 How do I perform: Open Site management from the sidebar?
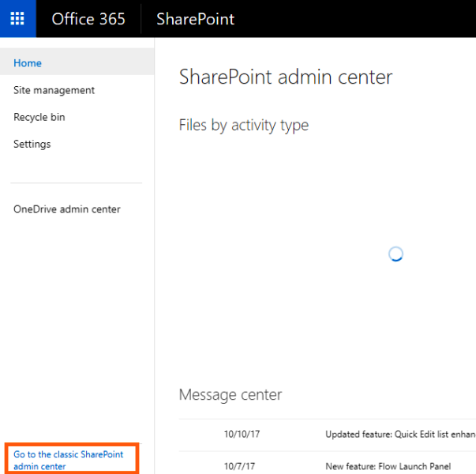coord(54,90)
